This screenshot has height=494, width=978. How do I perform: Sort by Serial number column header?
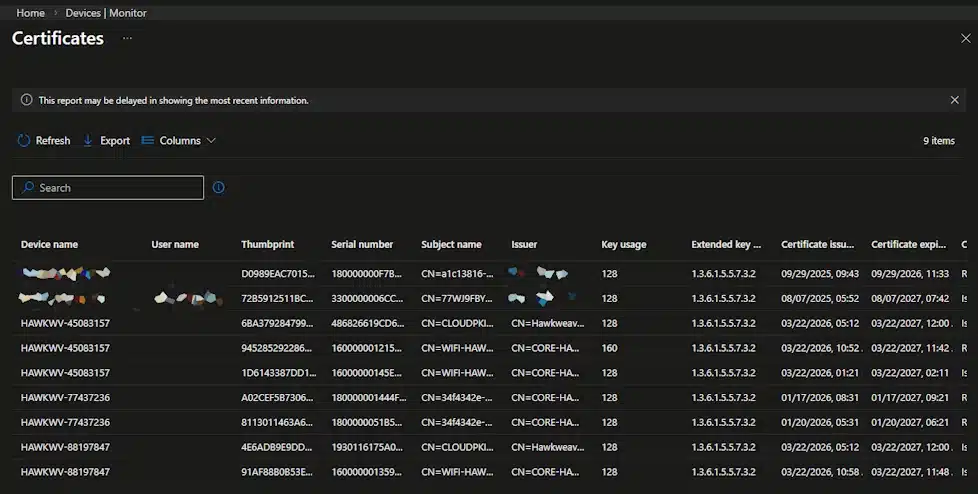(x=362, y=244)
